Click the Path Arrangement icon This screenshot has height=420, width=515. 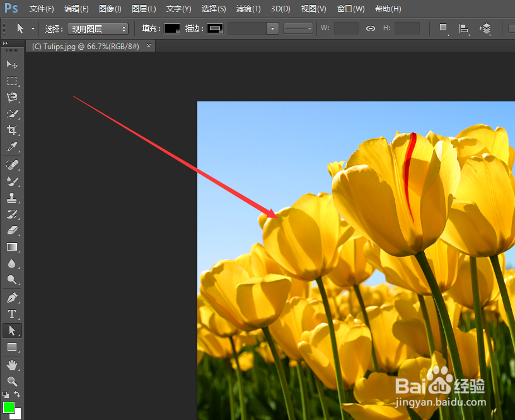(485, 28)
